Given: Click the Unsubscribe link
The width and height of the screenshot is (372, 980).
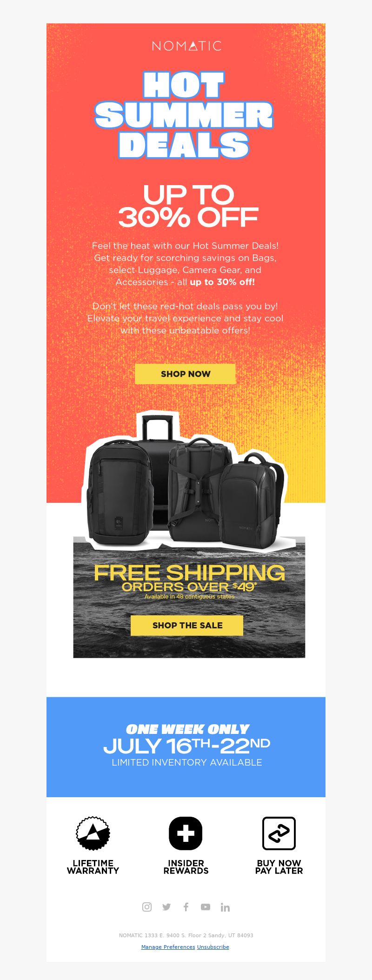Looking at the screenshot, I should 213,947.
